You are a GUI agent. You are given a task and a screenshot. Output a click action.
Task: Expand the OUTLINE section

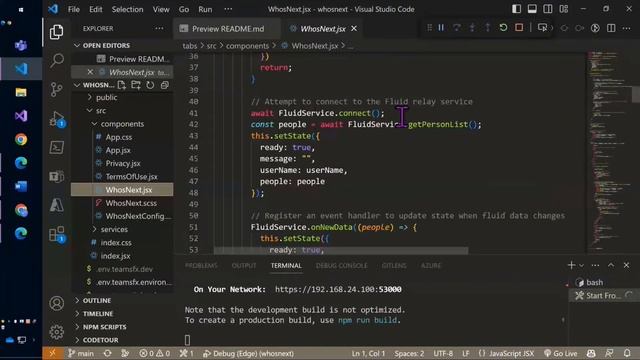coord(97,300)
